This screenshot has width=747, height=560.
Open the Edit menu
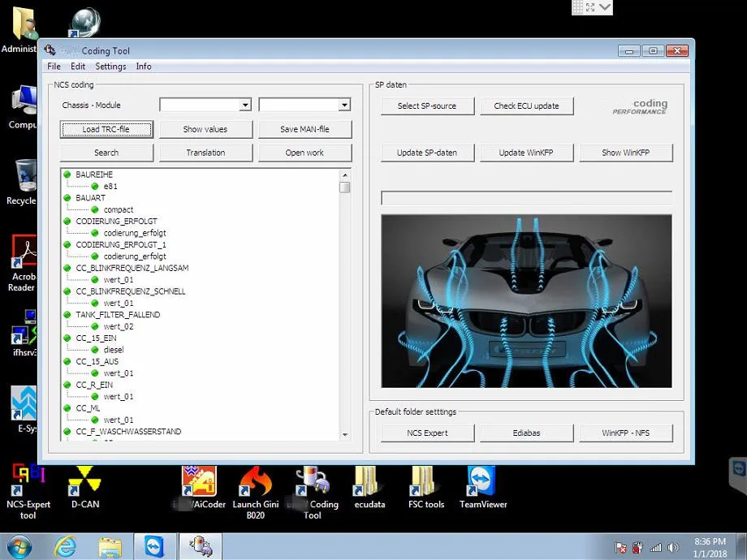[x=78, y=67]
